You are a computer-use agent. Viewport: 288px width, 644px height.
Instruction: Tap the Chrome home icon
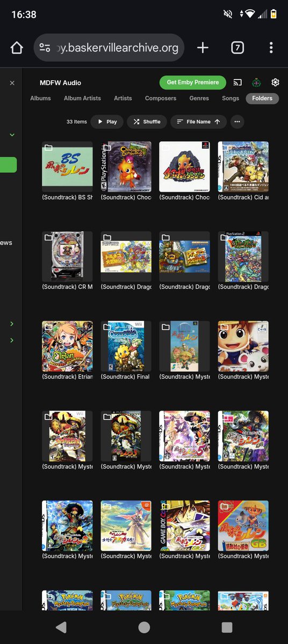click(17, 48)
